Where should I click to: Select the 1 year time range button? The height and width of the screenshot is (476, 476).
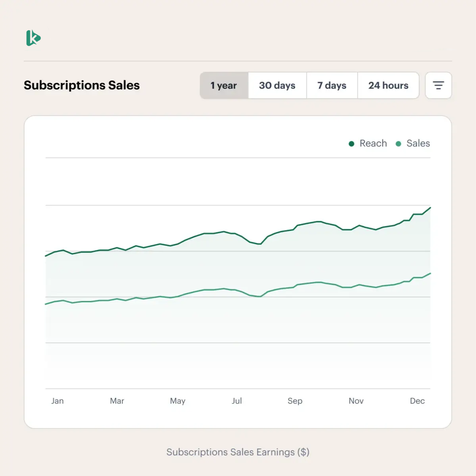(224, 85)
